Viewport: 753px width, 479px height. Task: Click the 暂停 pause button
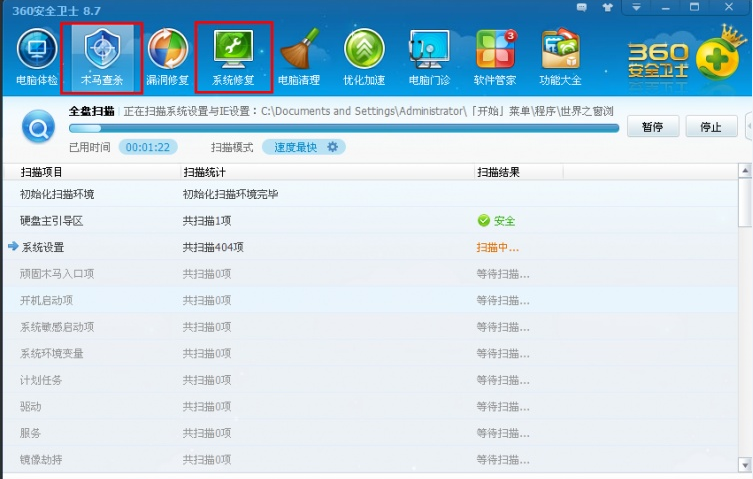(653, 127)
